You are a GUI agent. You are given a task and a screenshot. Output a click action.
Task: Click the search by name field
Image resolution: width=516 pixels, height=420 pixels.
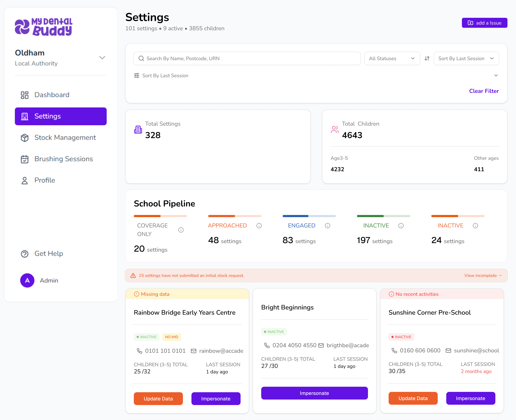(x=247, y=58)
